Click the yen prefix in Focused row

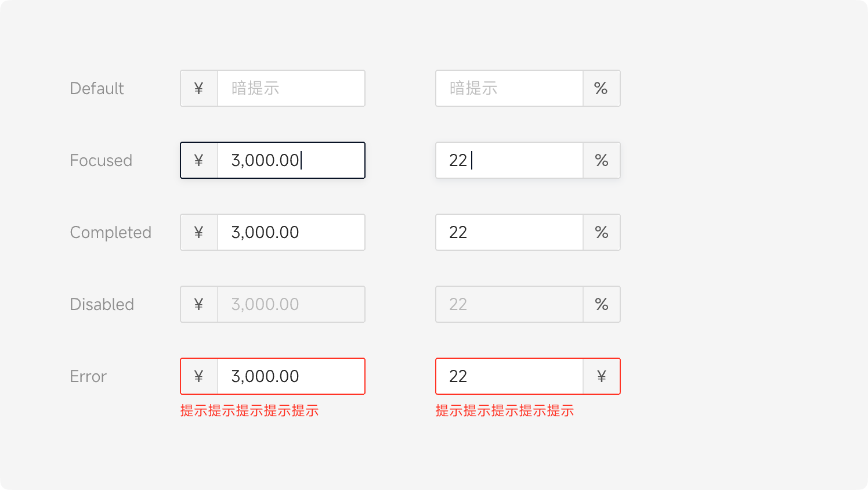tap(199, 160)
